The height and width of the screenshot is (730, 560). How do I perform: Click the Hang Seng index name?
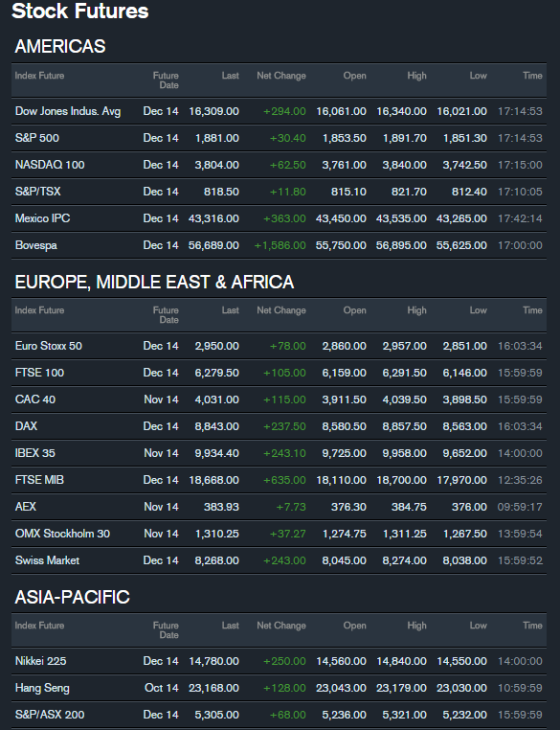coord(42,688)
